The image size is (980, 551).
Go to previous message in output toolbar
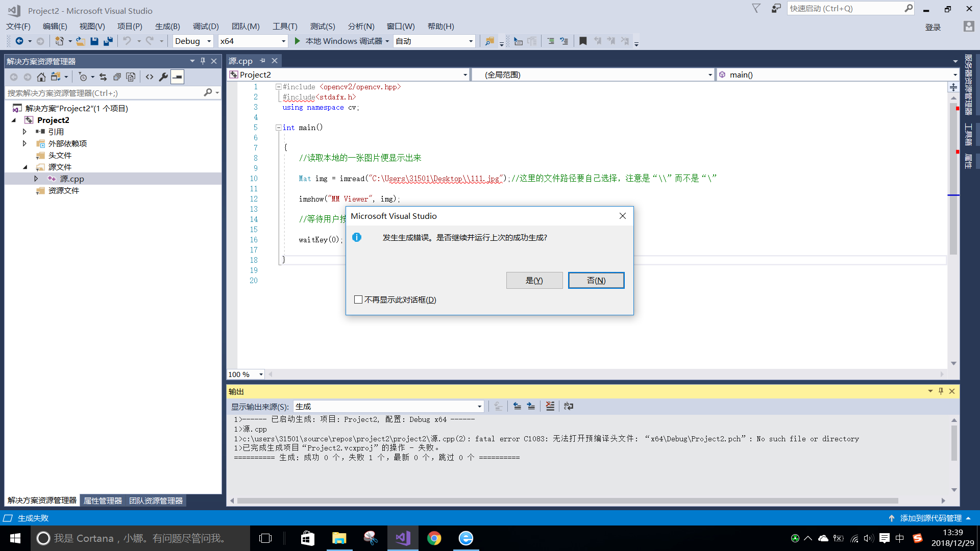pos(517,406)
